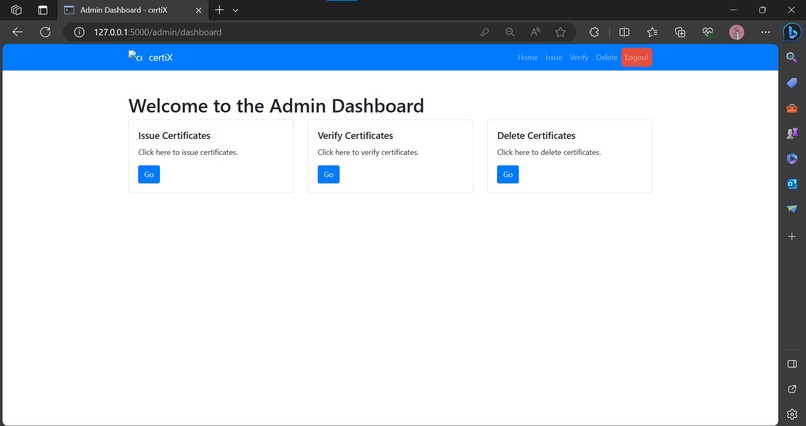This screenshot has width=806, height=426.
Task: Click the Home link in the navbar
Action: click(x=527, y=58)
